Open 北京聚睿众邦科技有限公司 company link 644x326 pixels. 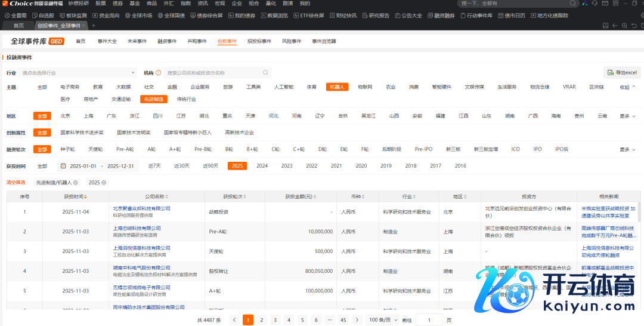click(141, 208)
